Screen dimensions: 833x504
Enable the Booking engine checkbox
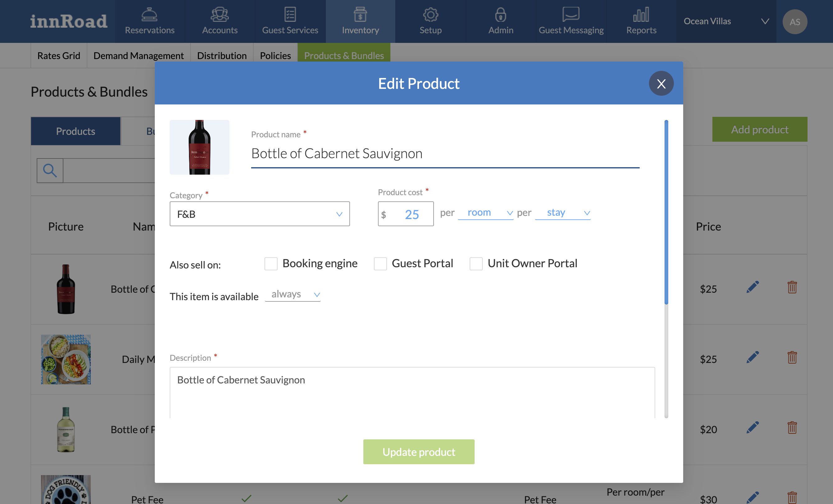[x=271, y=264]
